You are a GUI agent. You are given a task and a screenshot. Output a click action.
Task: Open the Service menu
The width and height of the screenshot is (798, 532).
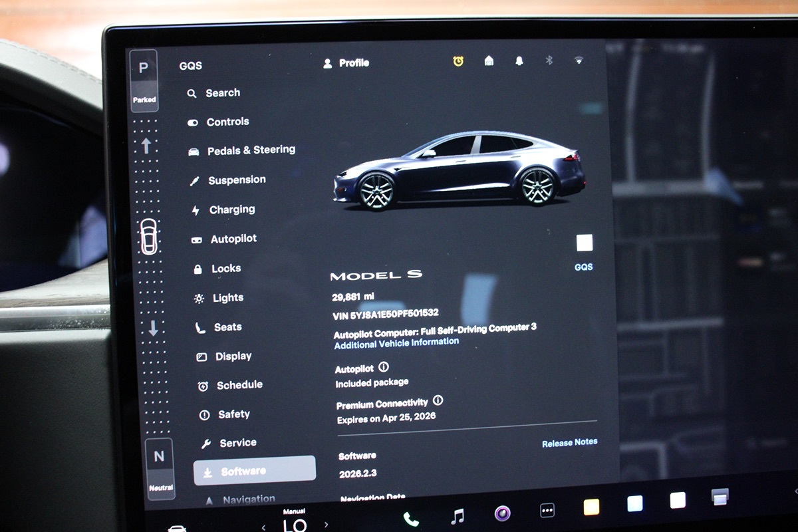229,443
